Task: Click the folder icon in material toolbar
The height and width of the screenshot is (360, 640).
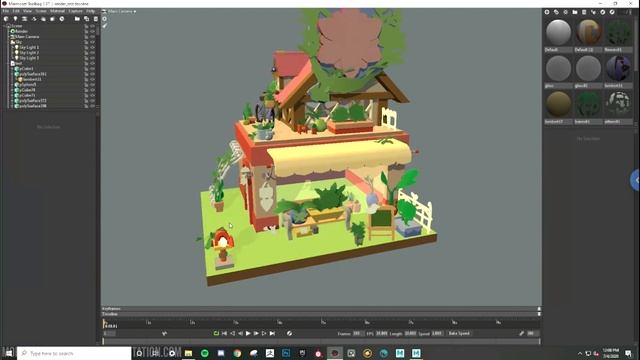Action: point(575,12)
